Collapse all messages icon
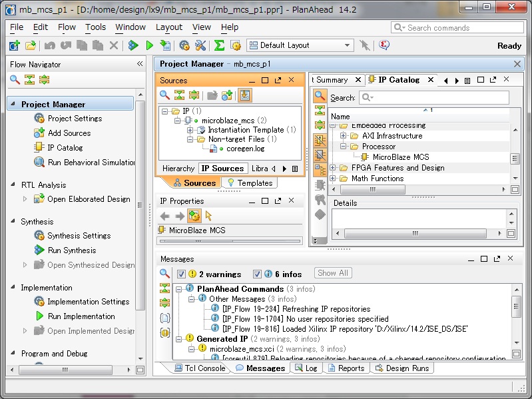The width and height of the screenshot is (532, 399). (x=164, y=288)
